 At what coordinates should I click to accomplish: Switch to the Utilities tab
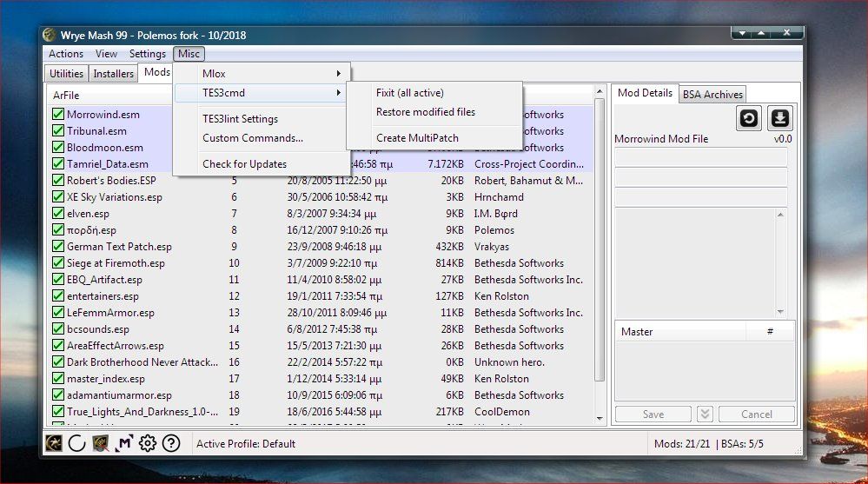(66, 74)
